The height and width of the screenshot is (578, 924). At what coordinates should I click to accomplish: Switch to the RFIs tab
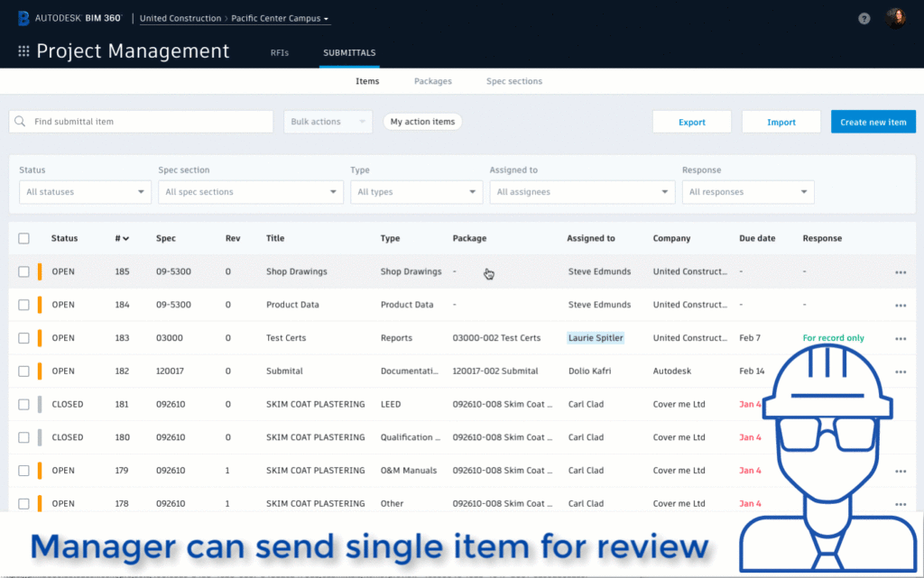(x=280, y=52)
